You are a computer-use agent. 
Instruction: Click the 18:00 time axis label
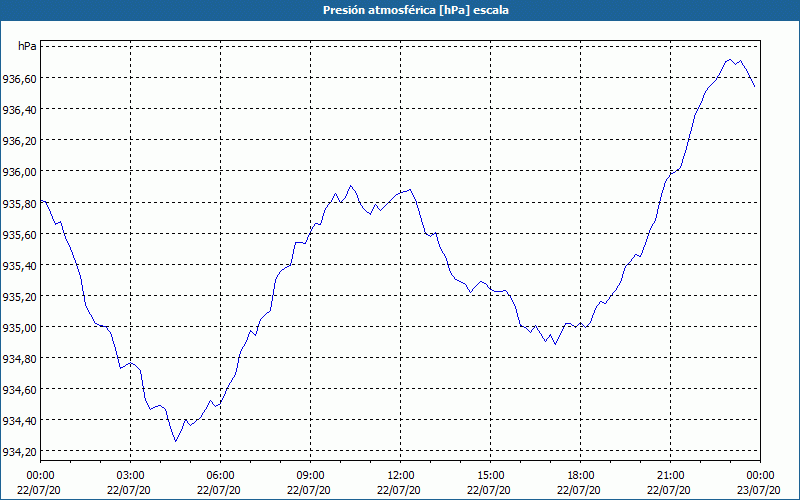click(x=581, y=476)
